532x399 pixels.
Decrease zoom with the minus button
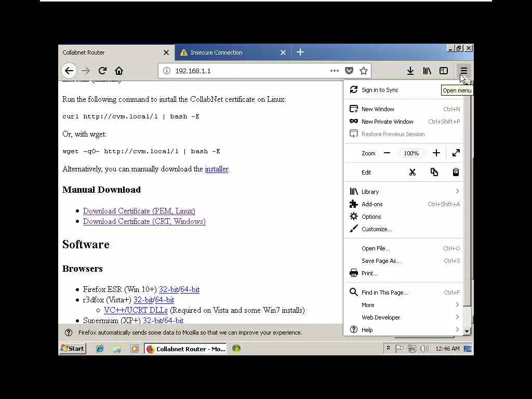tap(387, 153)
